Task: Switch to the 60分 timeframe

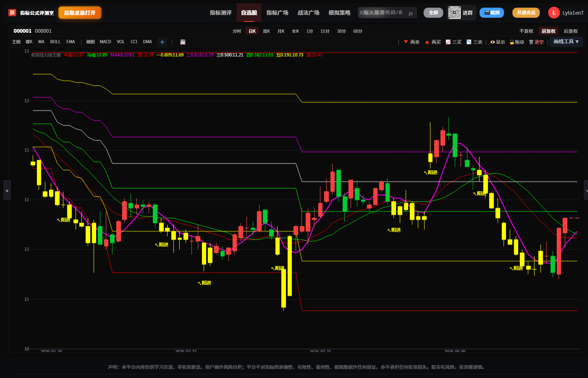Action: (x=358, y=31)
